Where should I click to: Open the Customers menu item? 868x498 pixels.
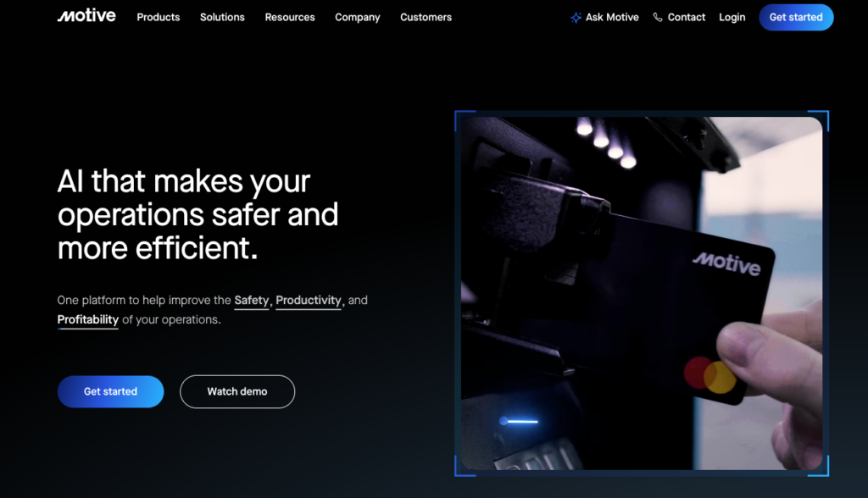click(x=426, y=17)
